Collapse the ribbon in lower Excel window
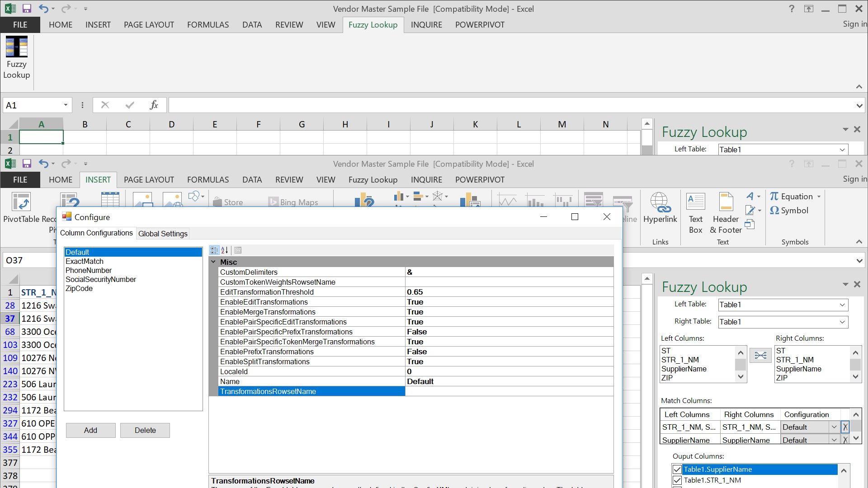The height and width of the screenshot is (488, 868). (x=859, y=242)
